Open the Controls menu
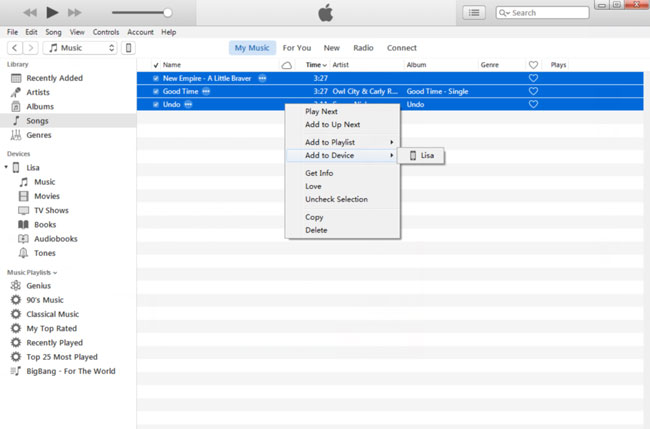The image size is (650, 429). coord(106,32)
